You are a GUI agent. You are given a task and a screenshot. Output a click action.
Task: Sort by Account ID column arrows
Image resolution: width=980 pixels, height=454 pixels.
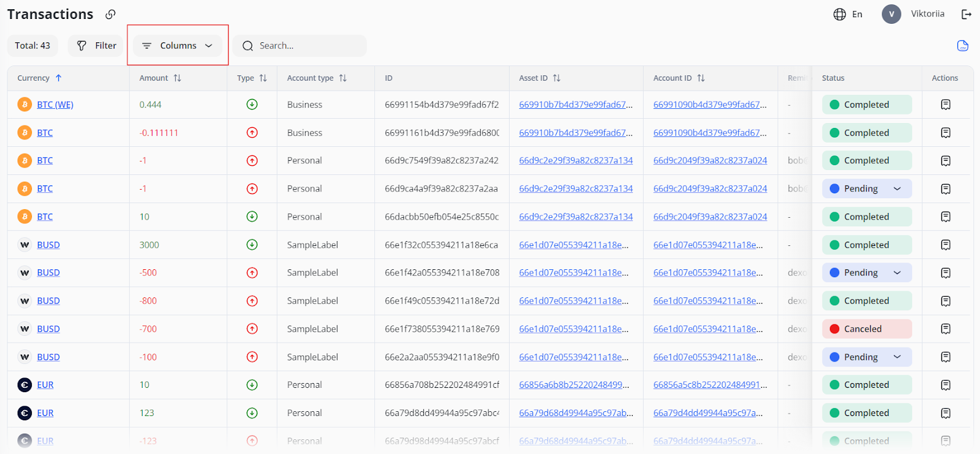click(701, 78)
